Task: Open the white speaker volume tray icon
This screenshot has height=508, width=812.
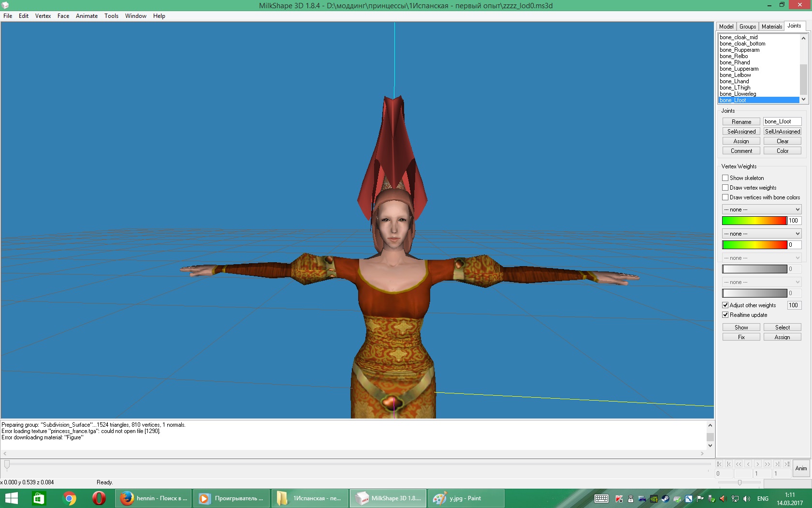Action: point(747,499)
